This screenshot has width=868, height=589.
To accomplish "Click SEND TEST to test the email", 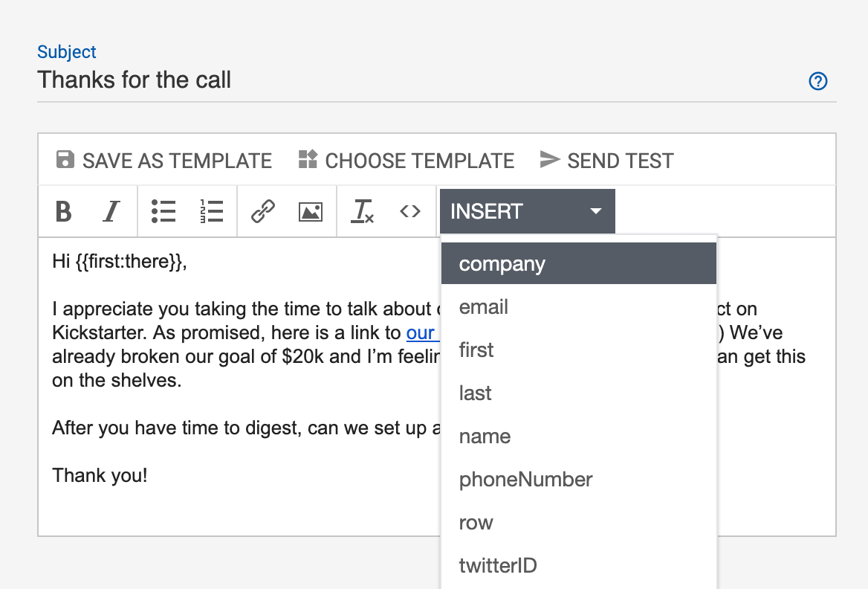I will pos(621,160).
